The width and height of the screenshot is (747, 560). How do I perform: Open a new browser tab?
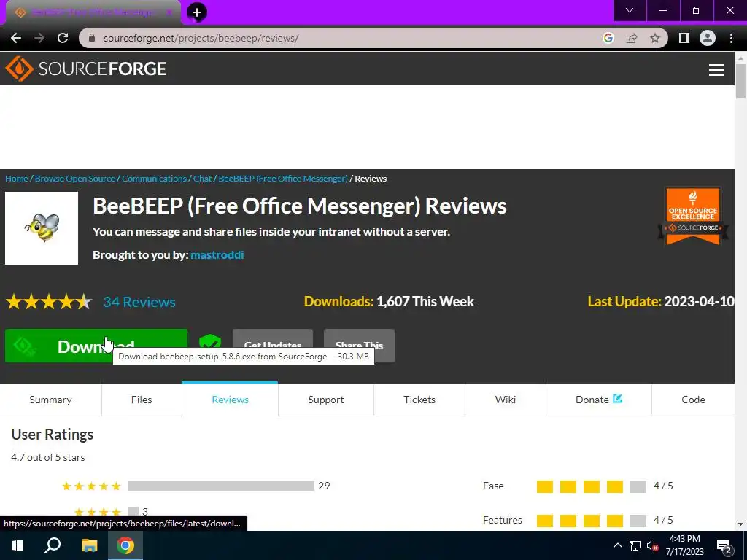[197, 12]
